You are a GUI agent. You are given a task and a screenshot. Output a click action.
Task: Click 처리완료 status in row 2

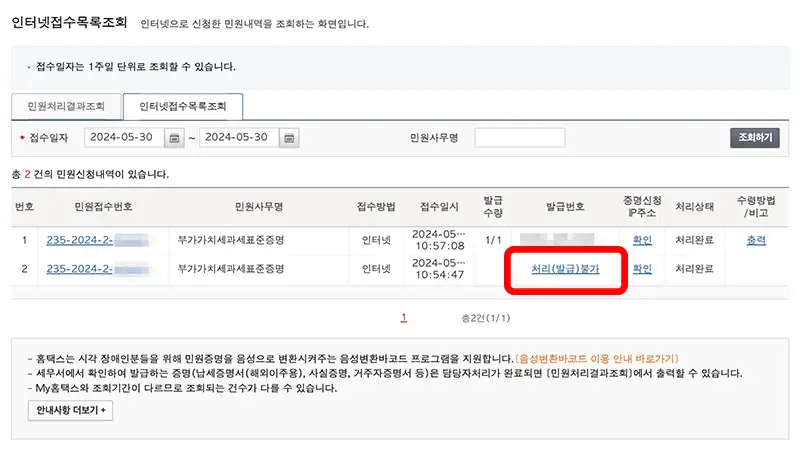(694, 269)
